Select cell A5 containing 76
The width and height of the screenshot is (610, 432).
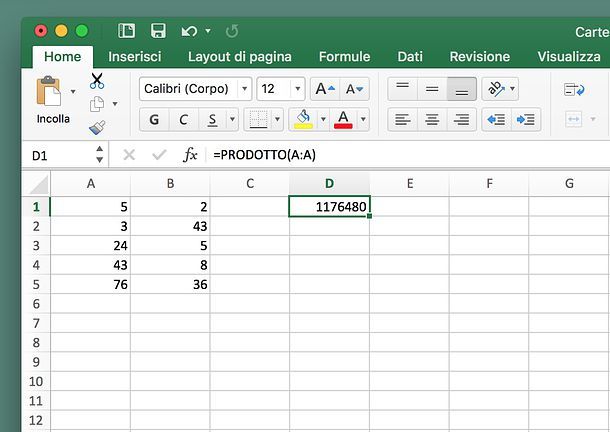click(x=90, y=284)
